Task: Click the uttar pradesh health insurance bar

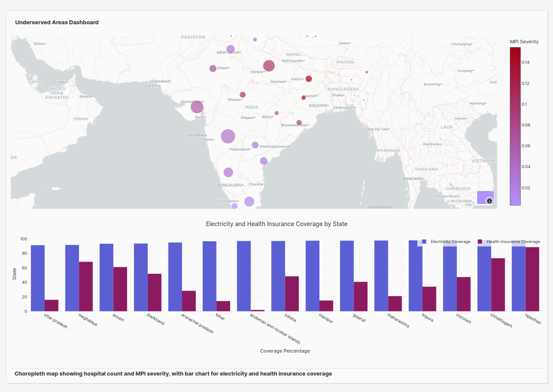Action: point(52,305)
